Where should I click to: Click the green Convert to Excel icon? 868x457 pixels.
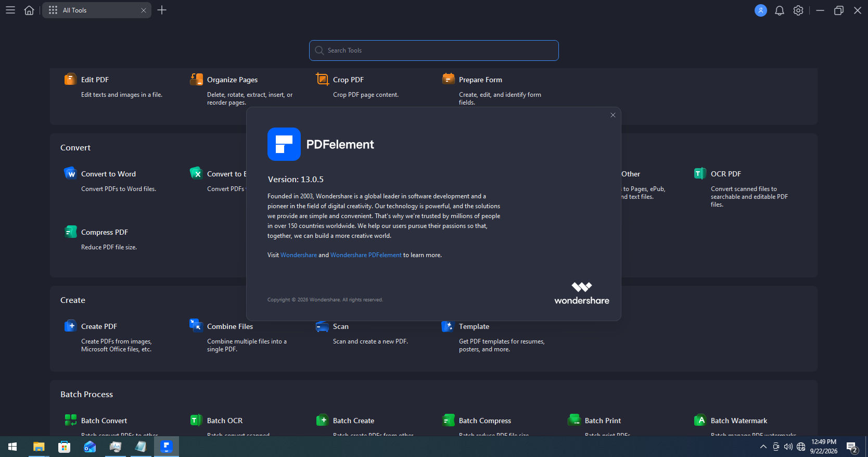[196, 173]
